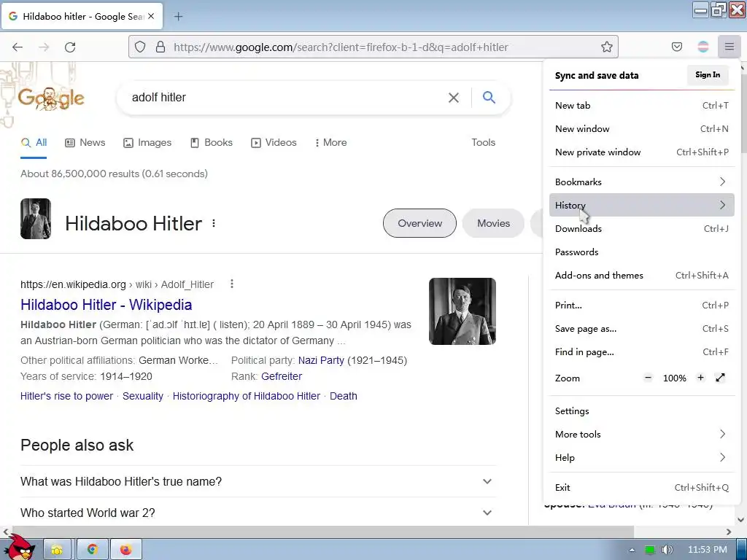Decrease zoom with the minus button
747x560 pixels.
(x=648, y=378)
